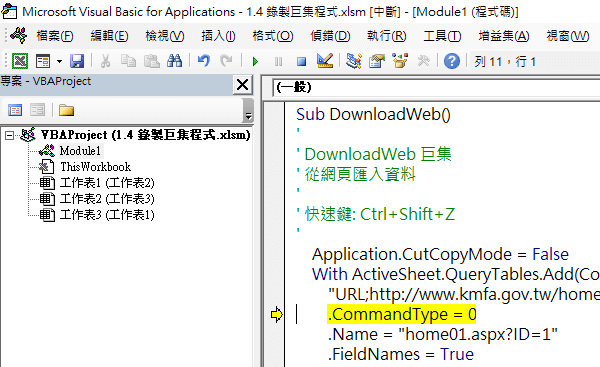Click the DownloadWeb 巨集 comment line
Viewport: 600px width, 367px height.
374,155
